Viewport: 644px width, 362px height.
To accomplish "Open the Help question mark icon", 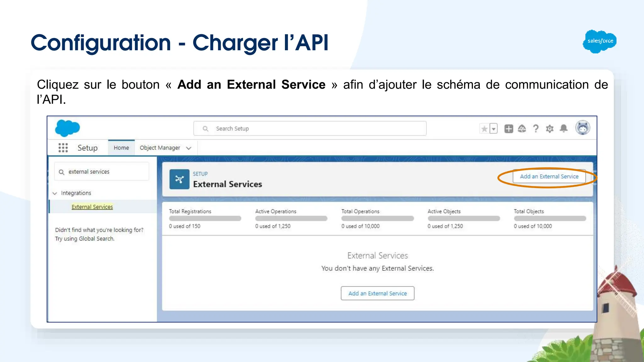I will click(x=536, y=129).
